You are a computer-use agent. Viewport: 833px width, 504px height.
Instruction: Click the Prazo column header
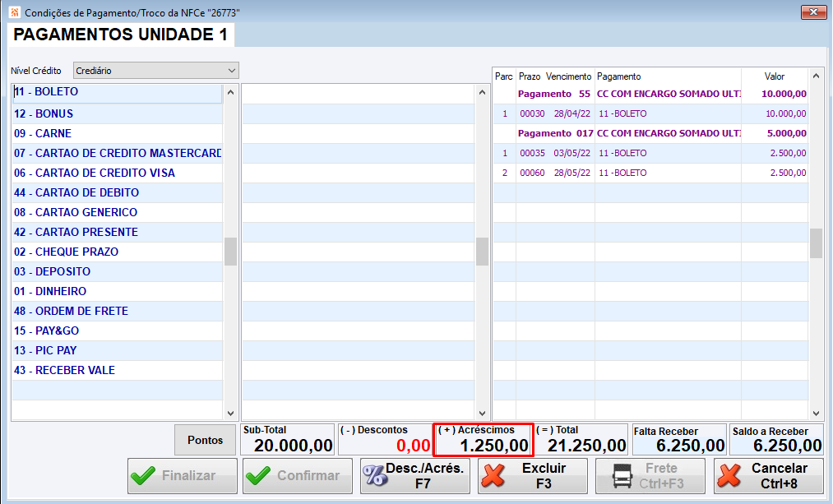530,76
